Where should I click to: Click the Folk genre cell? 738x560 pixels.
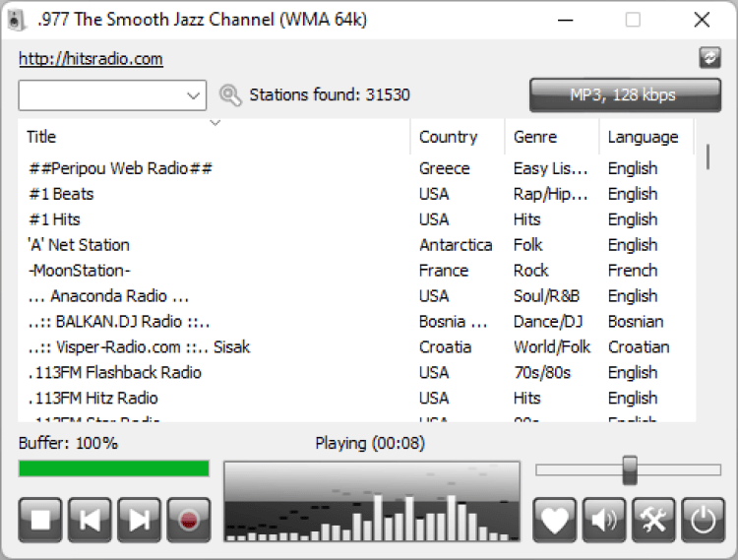pyautogui.click(x=528, y=245)
